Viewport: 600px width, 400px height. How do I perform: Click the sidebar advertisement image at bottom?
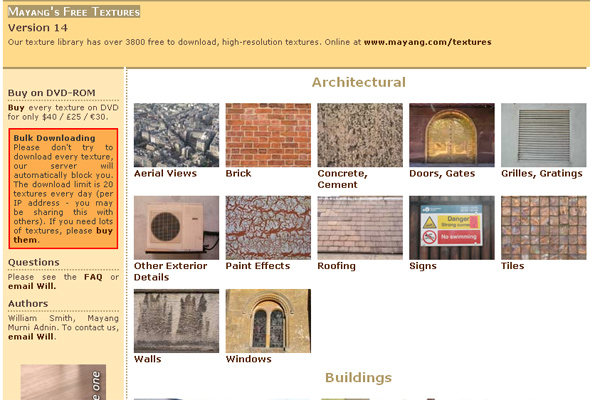(x=63, y=382)
